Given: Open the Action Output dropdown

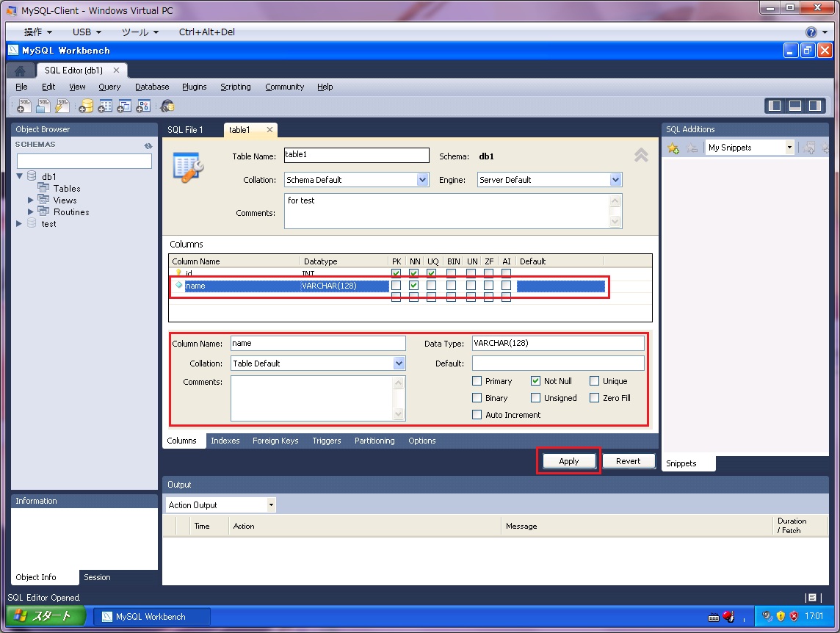Looking at the screenshot, I should (x=221, y=505).
